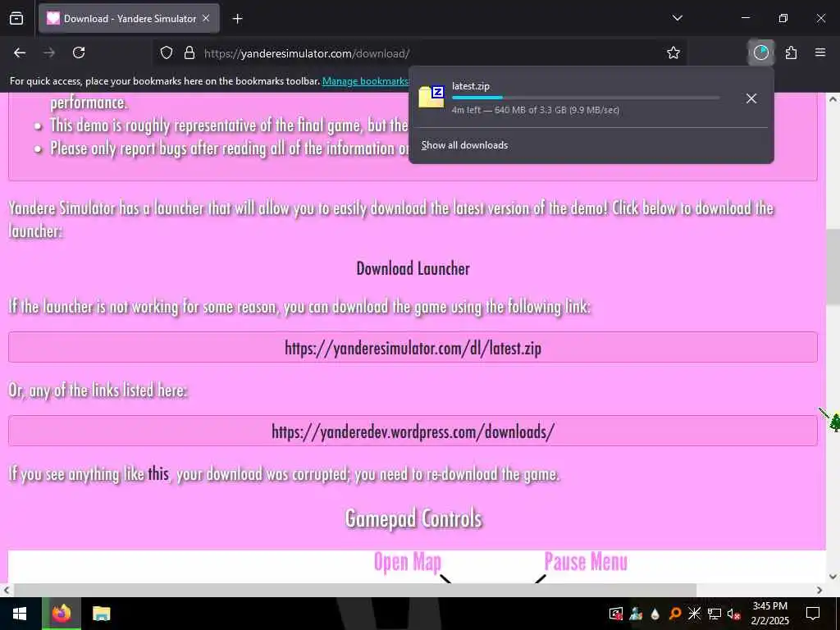
Task: Open File Explorer from the taskbar
Action: pyautogui.click(x=101, y=614)
